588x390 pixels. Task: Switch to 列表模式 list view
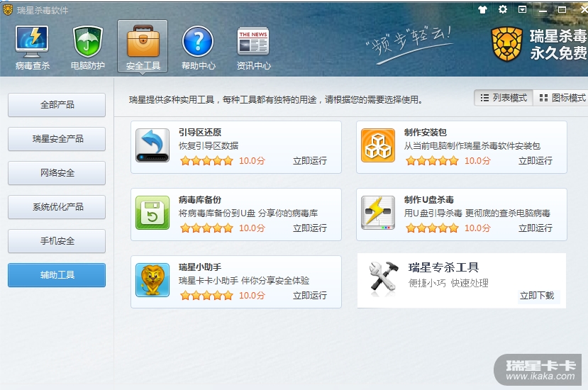pos(504,98)
